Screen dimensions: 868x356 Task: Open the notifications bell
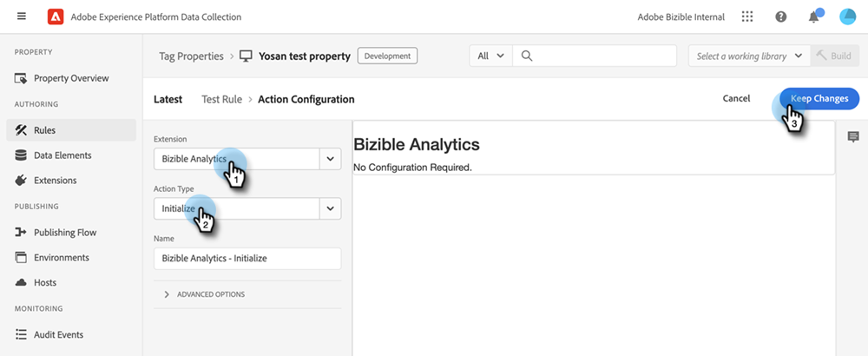814,16
